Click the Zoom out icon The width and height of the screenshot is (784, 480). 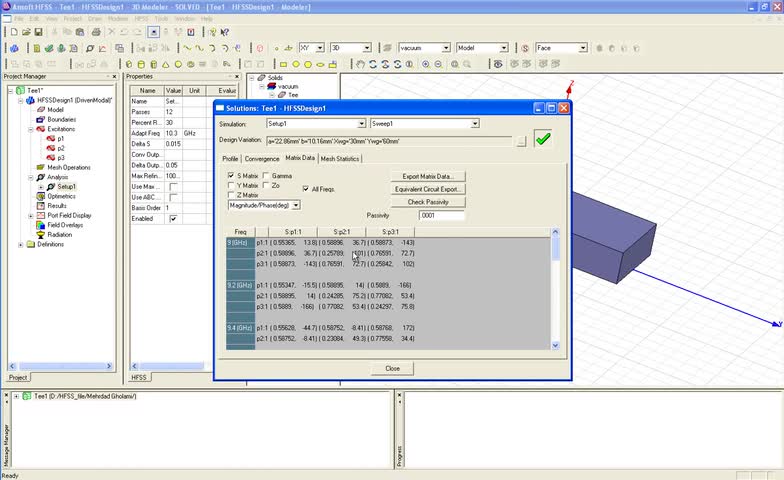tap(438, 64)
